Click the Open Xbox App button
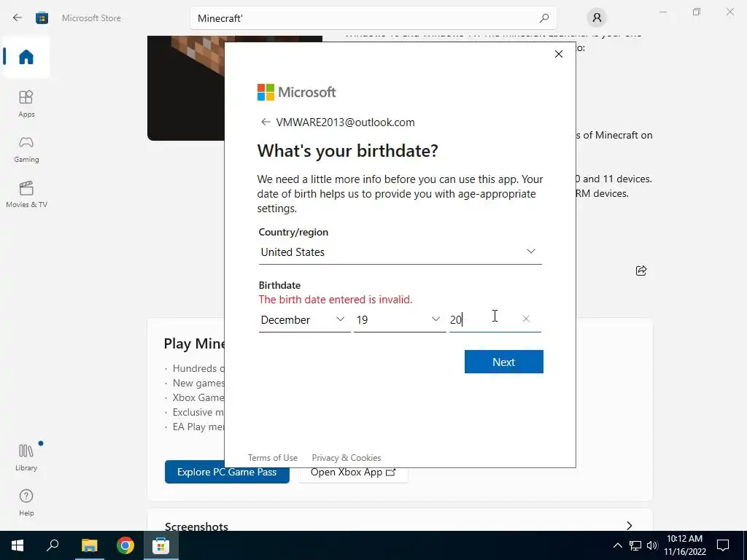This screenshot has height=560, width=747. (353, 472)
